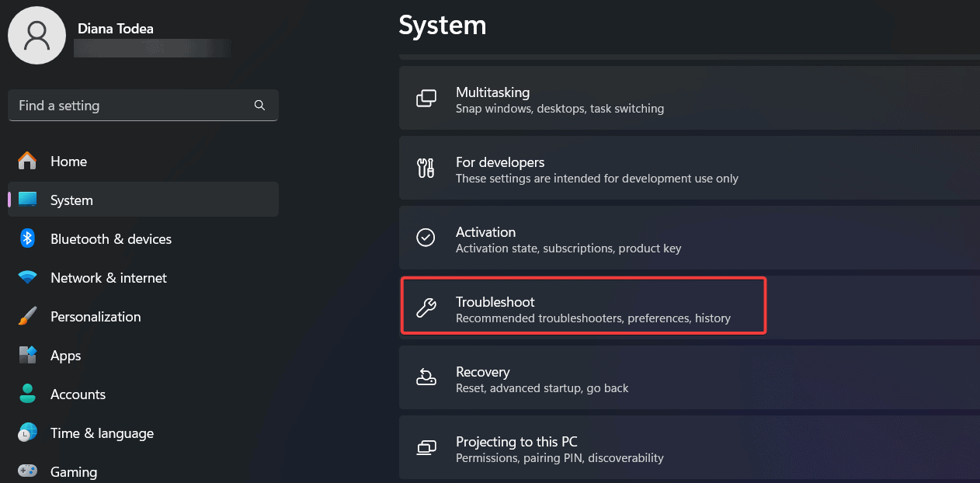
Task: Go to Apps settings category
Action: coord(66,356)
